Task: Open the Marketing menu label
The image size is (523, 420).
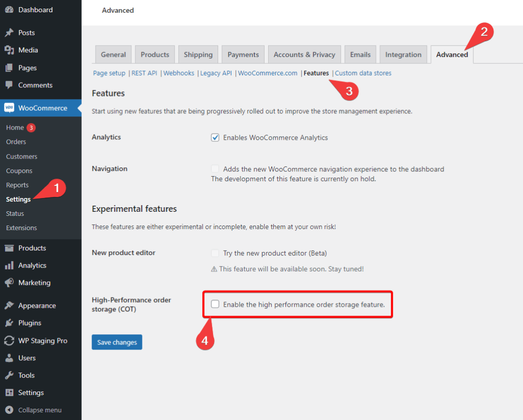Action: click(x=34, y=283)
